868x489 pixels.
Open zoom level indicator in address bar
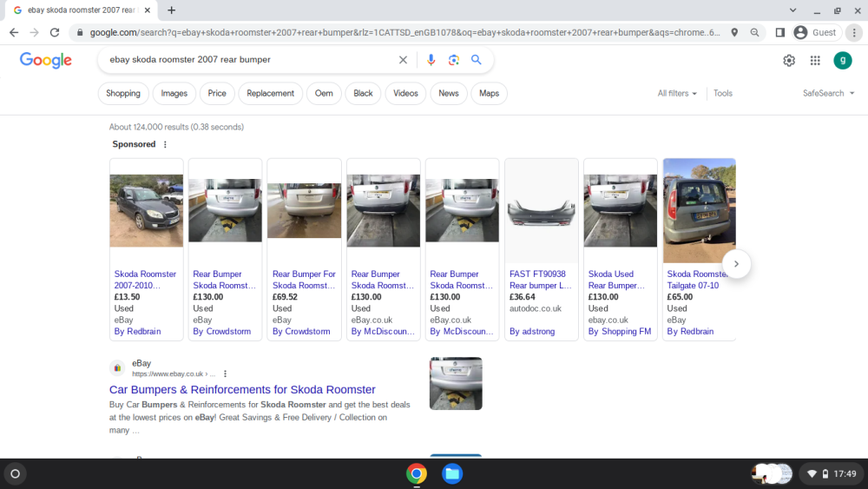click(754, 33)
